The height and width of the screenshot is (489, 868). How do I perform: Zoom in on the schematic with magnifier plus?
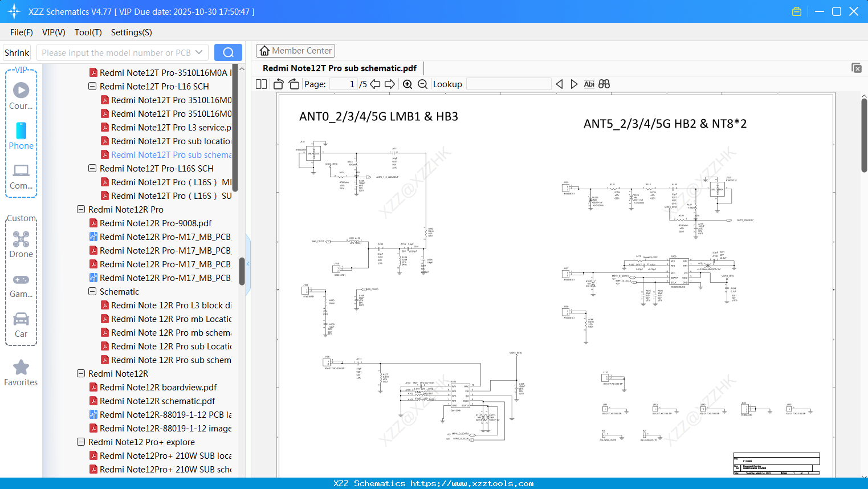tap(407, 84)
